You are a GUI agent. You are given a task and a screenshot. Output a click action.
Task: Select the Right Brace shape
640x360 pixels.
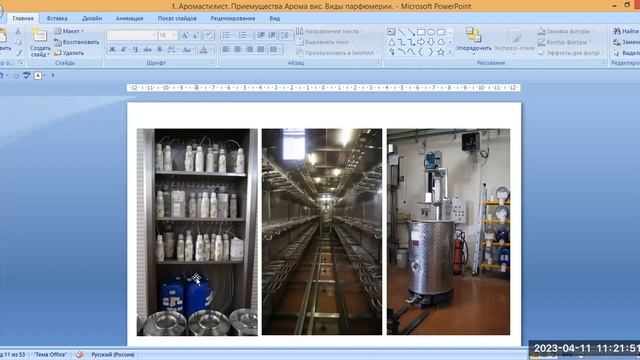(x=431, y=52)
